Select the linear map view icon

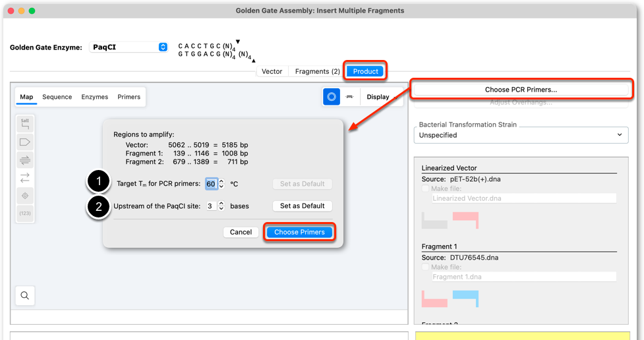coord(349,97)
